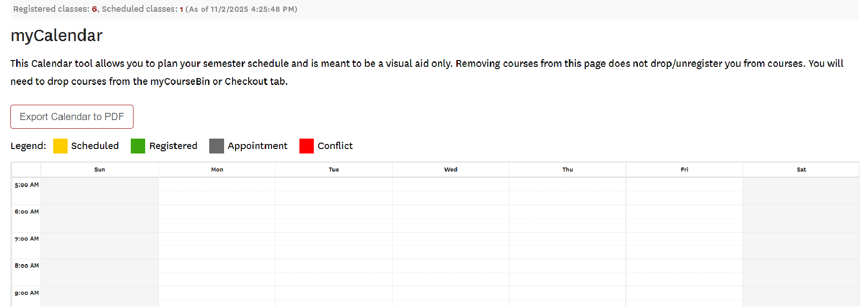
Task: Click the Tue column header
Action: pos(334,169)
